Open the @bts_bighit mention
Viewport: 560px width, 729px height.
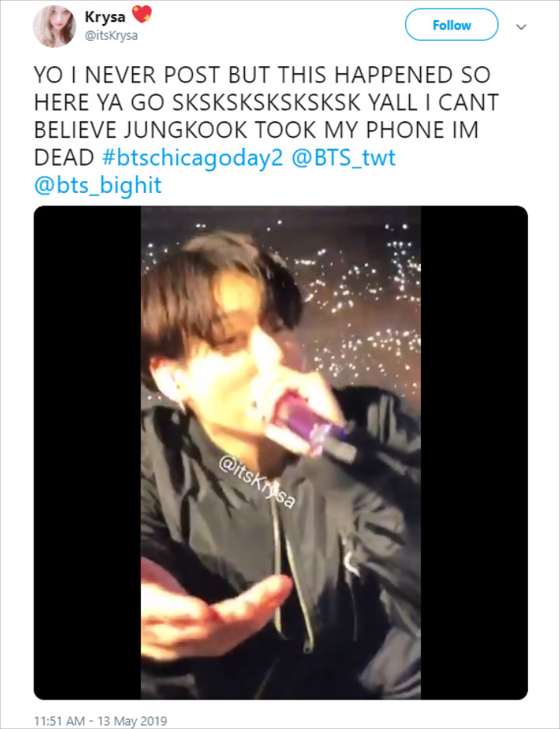point(97,185)
